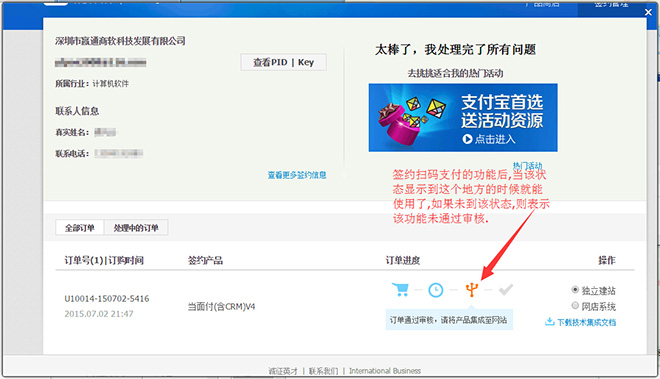The height and width of the screenshot is (379, 660).
Task: Click the orange integration fork progress icon
Action: (x=472, y=290)
